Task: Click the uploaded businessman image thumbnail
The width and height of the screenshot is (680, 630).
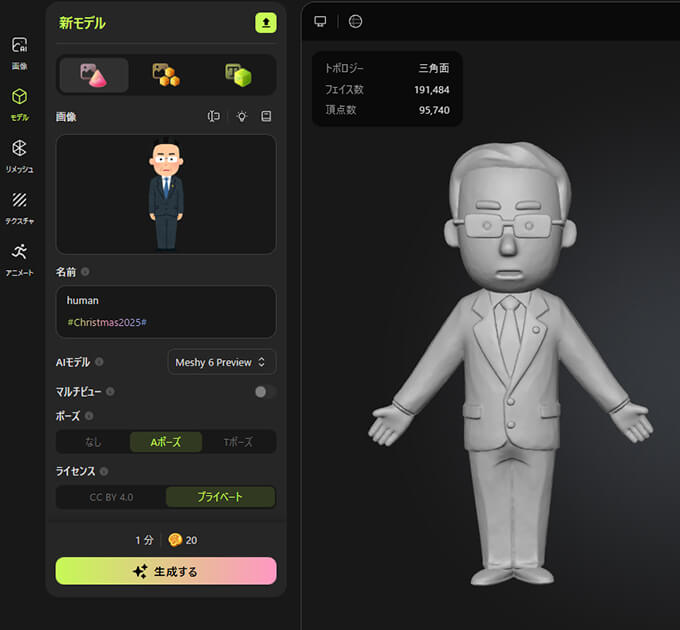Action: (x=166, y=194)
